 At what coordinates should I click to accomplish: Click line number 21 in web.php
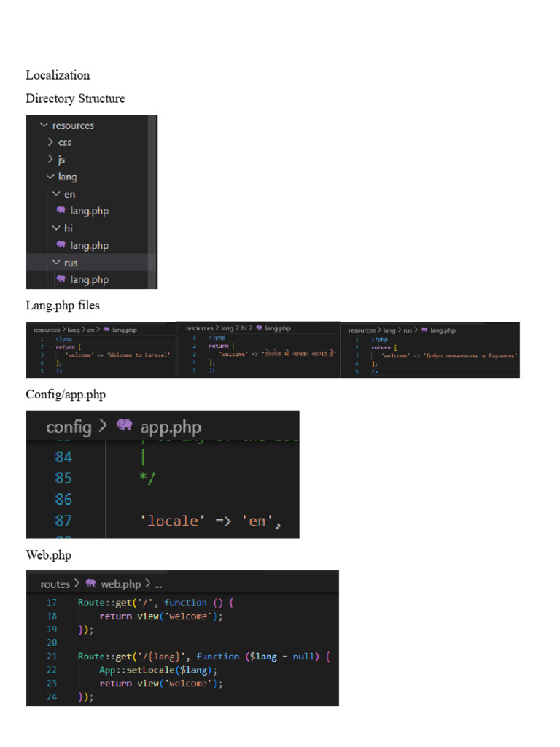pos(52,657)
